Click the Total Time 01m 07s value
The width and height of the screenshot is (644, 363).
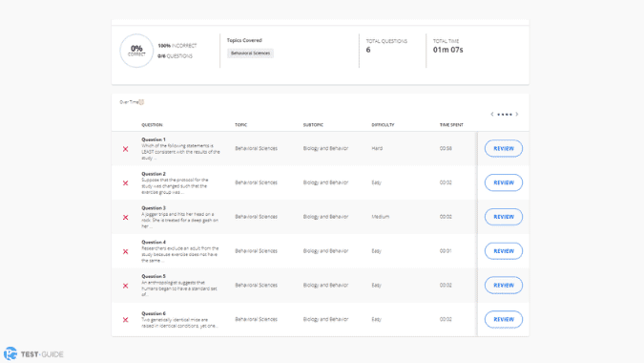tap(448, 50)
